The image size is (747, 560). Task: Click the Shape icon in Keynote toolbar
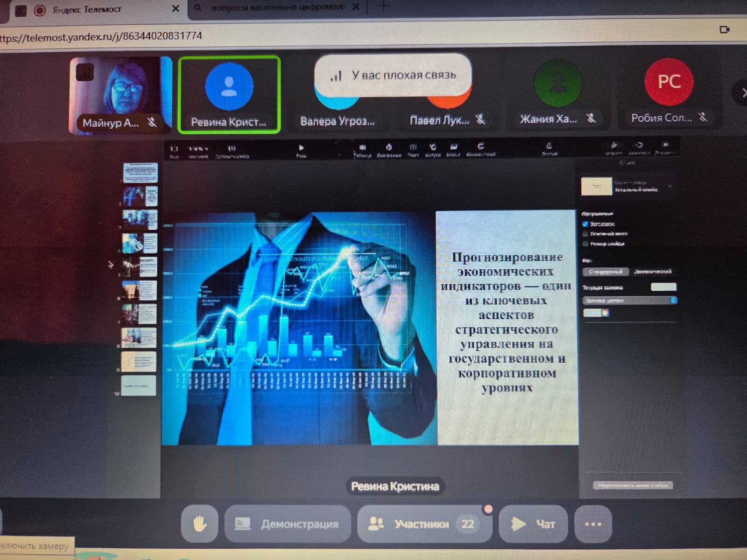433,148
